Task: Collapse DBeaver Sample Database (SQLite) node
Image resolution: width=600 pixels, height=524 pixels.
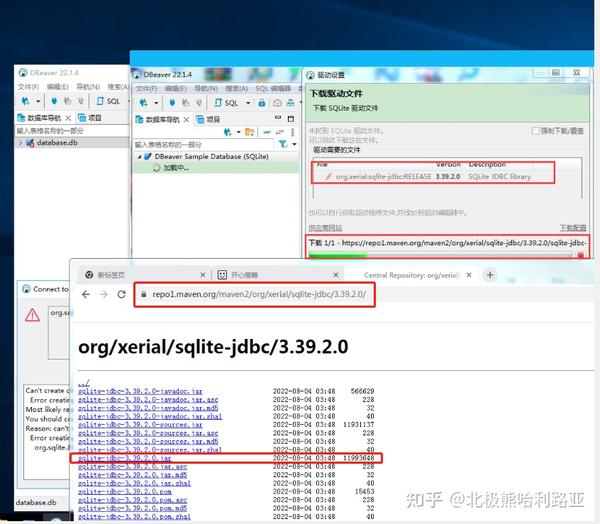Action: 139,157
